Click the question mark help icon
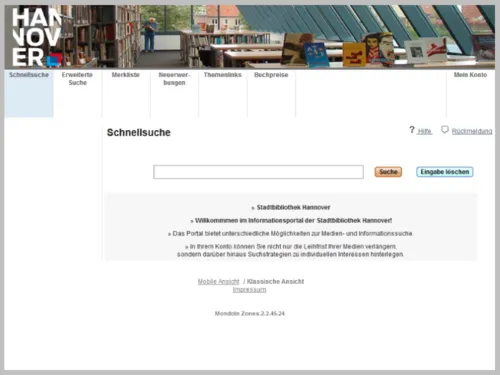The height and width of the screenshot is (375, 500). tap(412, 130)
